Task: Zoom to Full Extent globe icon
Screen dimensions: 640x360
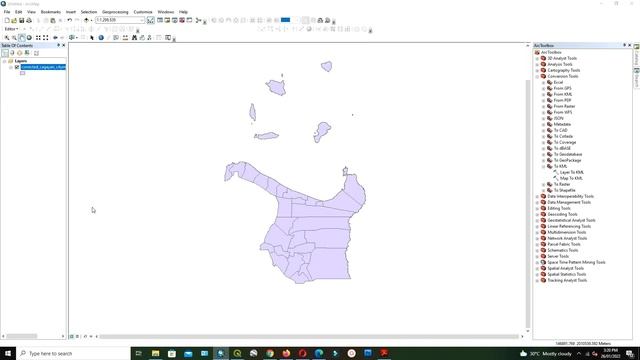Action: tap(29, 38)
